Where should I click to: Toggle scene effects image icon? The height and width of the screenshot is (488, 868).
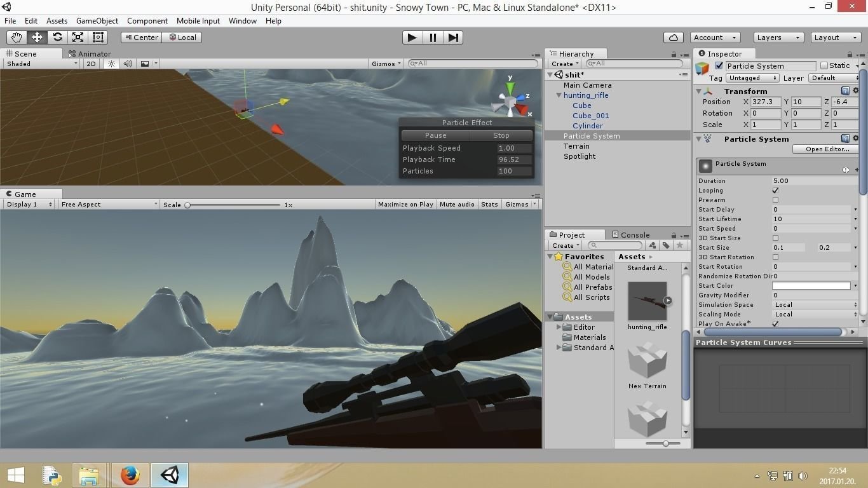point(145,64)
